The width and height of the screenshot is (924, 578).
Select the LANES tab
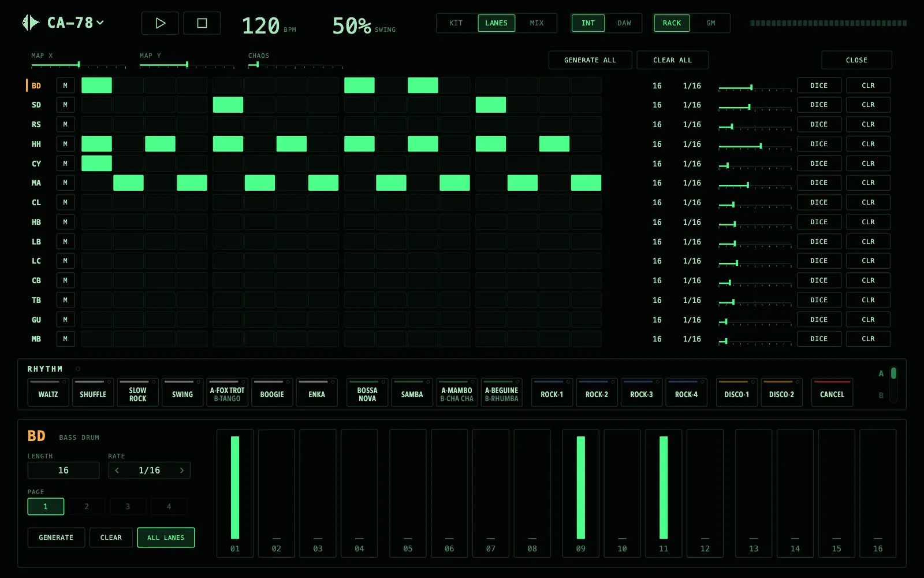click(x=497, y=23)
